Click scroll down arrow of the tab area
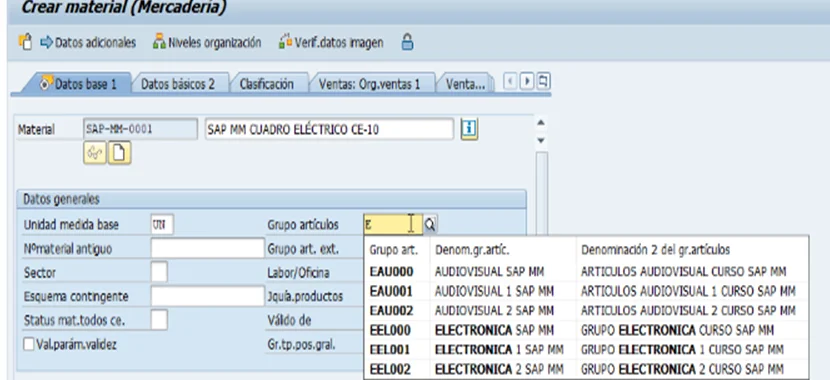 (541, 140)
